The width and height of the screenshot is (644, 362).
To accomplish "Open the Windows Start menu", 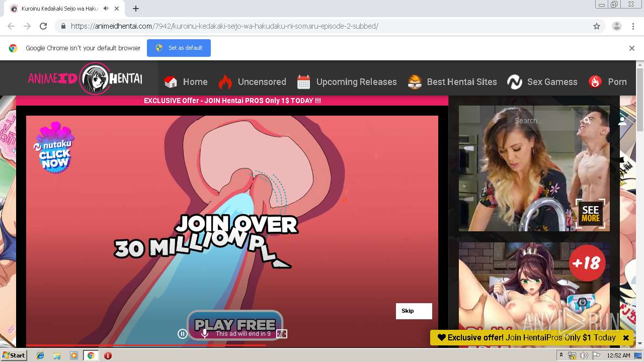I will click(x=14, y=355).
